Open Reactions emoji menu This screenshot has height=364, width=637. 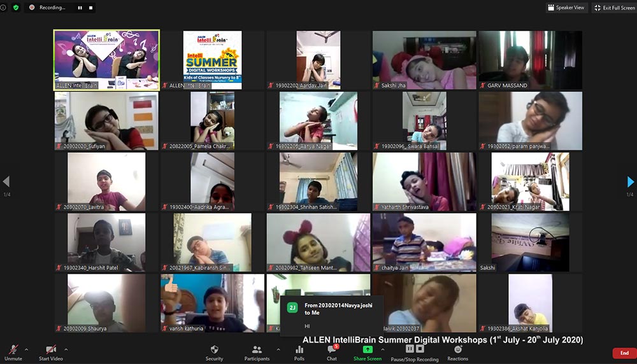pos(458,353)
